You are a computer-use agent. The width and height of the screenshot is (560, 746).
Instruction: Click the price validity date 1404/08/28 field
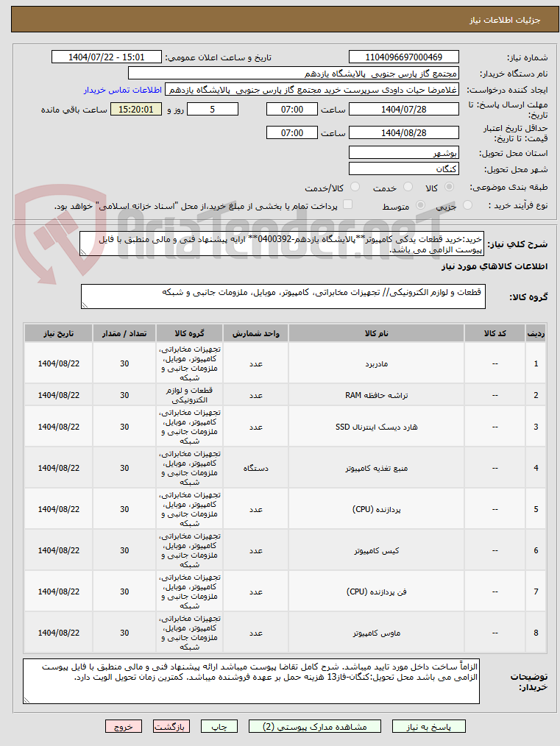[403, 132]
